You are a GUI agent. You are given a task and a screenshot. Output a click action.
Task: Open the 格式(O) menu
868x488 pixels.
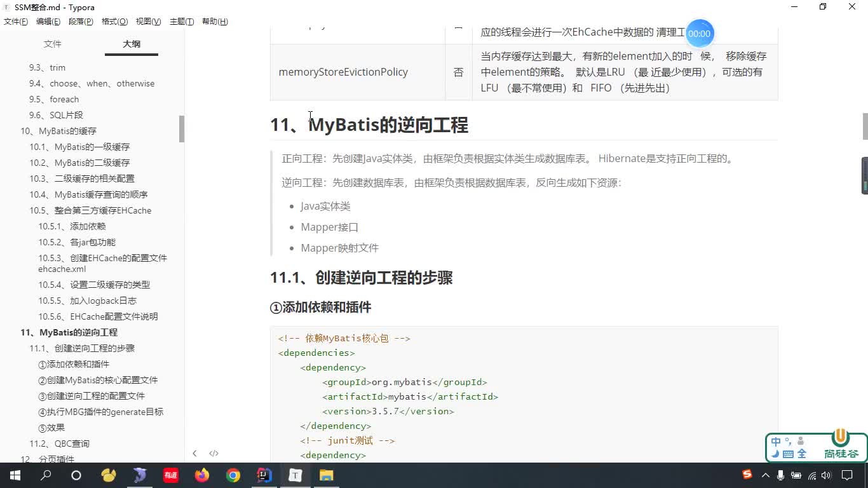[x=114, y=22]
